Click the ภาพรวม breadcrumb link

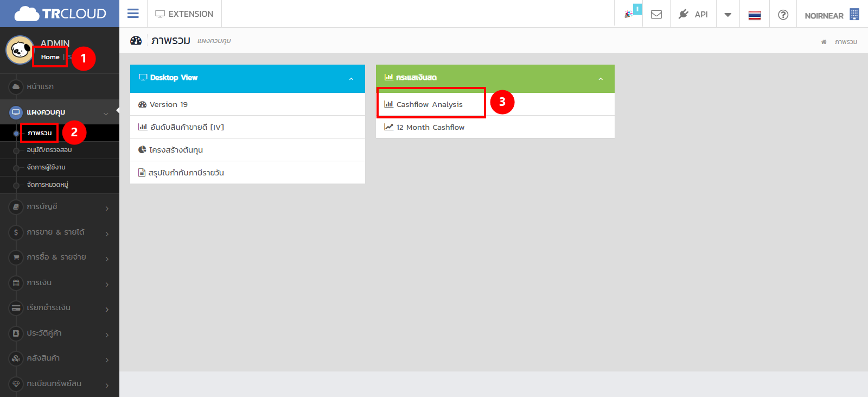(x=846, y=42)
